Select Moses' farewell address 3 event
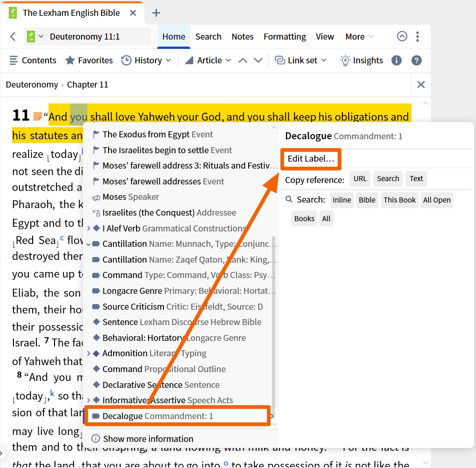The width and height of the screenshot is (476, 468). coord(180,165)
